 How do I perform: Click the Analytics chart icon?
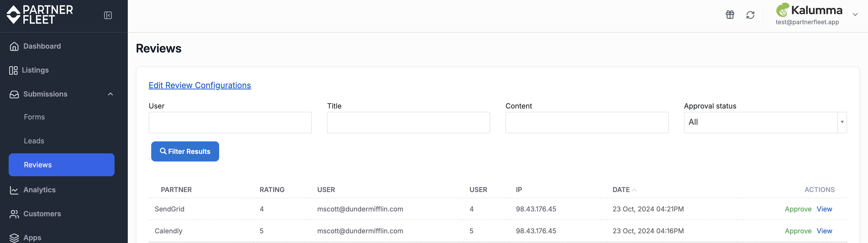[14, 190]
